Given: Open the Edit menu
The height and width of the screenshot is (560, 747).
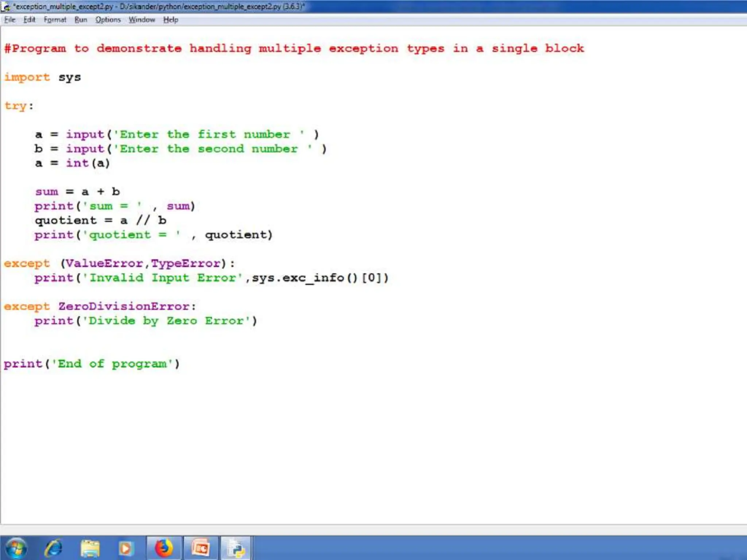Looking at the screenshot, I should [29, 20].
